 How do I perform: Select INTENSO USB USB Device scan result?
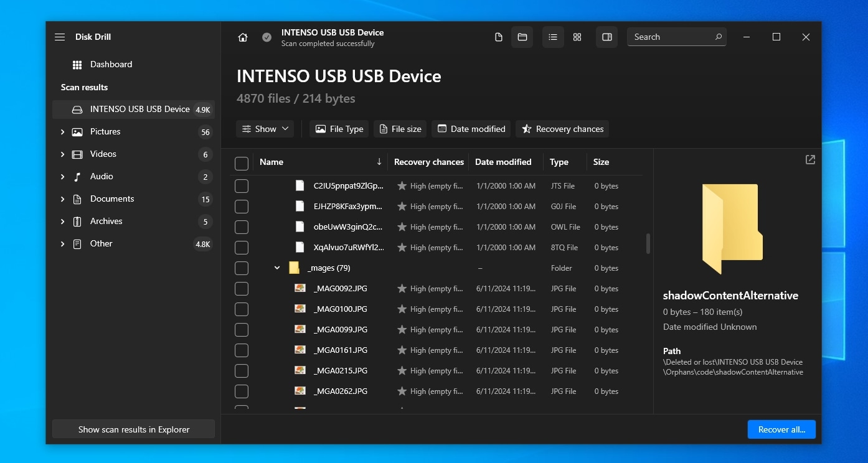click(133, 110)
